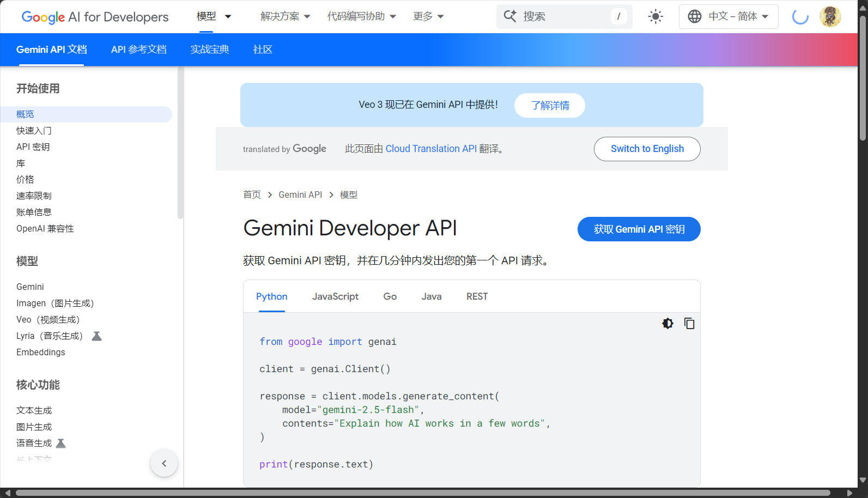Click the search magnifier icon
868x498 pixels.
(x=510, y=16)
